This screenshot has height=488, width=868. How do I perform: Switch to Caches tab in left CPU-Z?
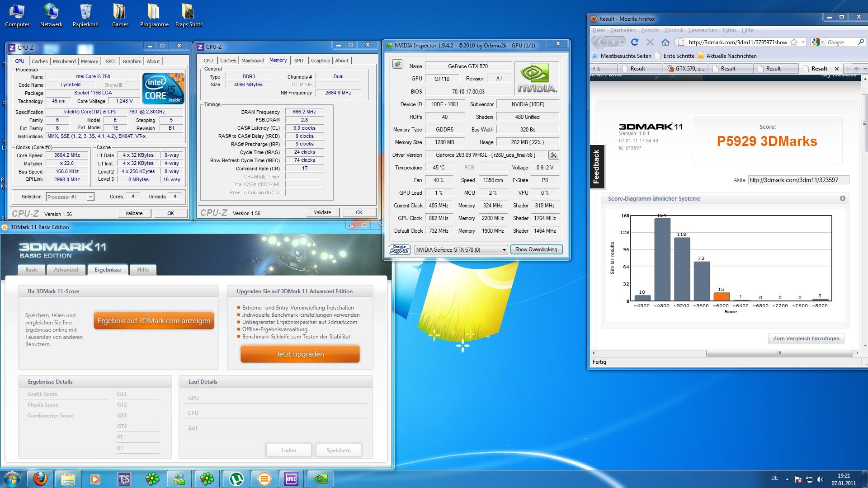[x=39, y=61]
